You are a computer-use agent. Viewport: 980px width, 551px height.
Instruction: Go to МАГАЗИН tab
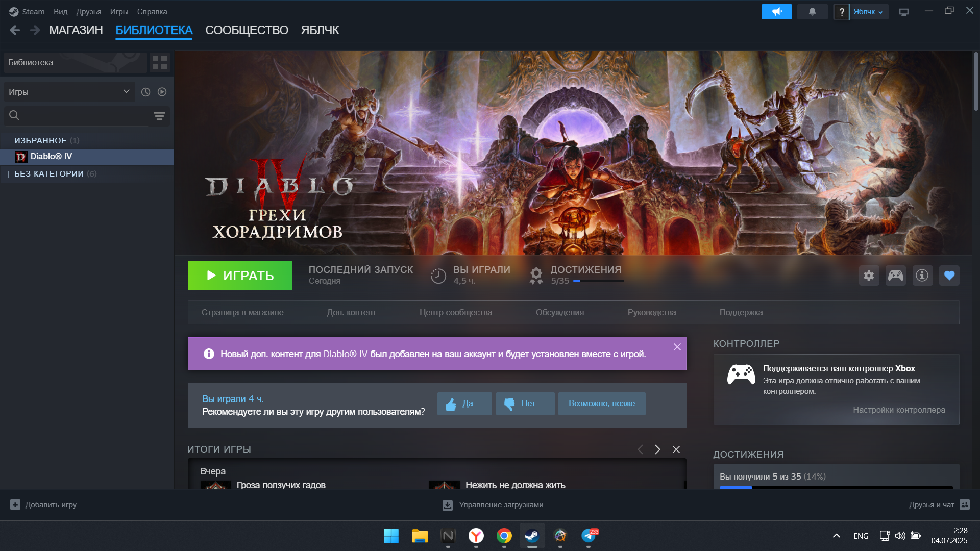click(x=76, y=30)
